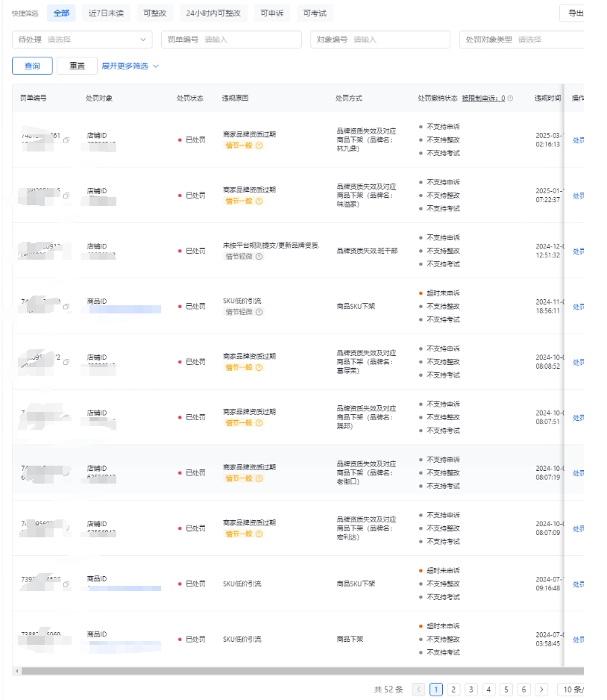Click the 导出 export button
The image size is (607, 700).
pos(574,13)
